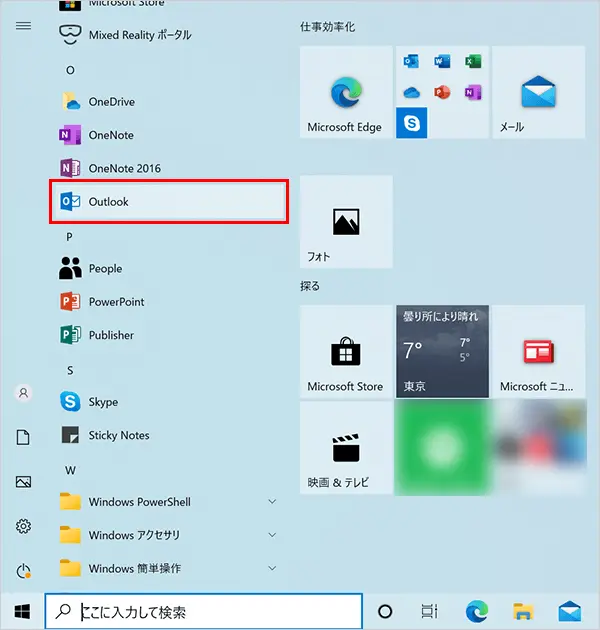Open Settings gear in Start sidebar

tap(23, 526)
